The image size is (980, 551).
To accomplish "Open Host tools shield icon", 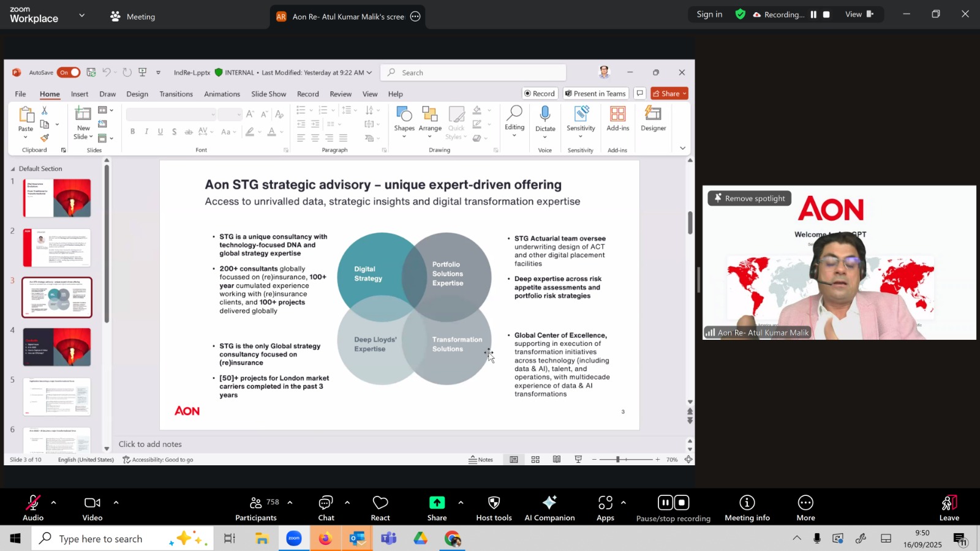I will coord(494,508).
